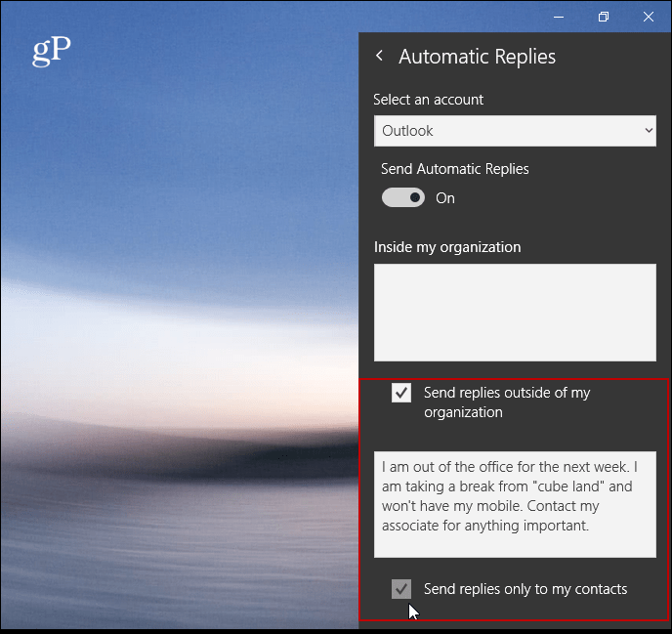Viewport: 672px width, 634px height.
Task: Toggle Send replies only to my contacts
Action: coord(401,589)
